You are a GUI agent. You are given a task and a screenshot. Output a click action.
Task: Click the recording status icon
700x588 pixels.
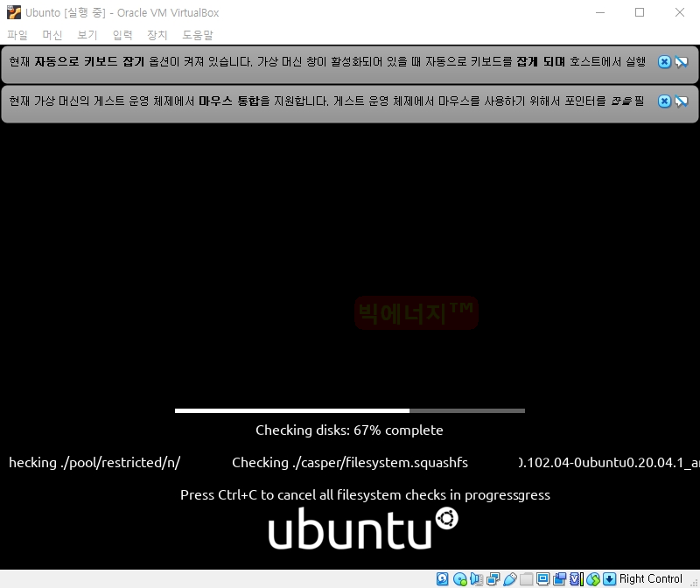click(559, 579)
